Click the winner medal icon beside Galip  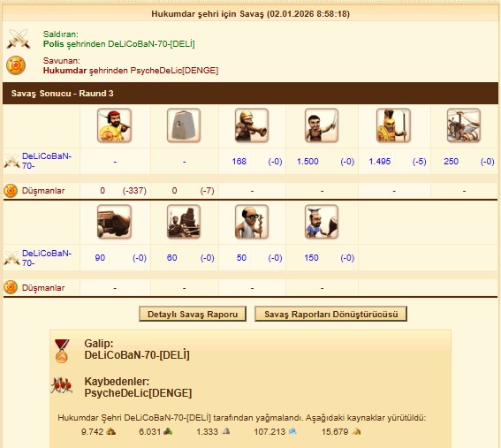click(62, 351)
